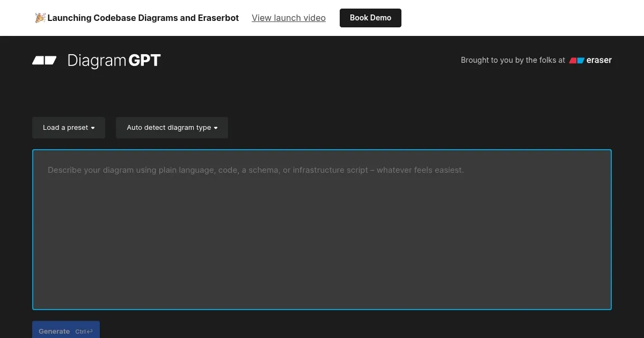Click the Launching Codebase Diagrams and Eraserbot headline
Image resolution: width=644 pixels, height=338 pixels.
click(143, 18)
